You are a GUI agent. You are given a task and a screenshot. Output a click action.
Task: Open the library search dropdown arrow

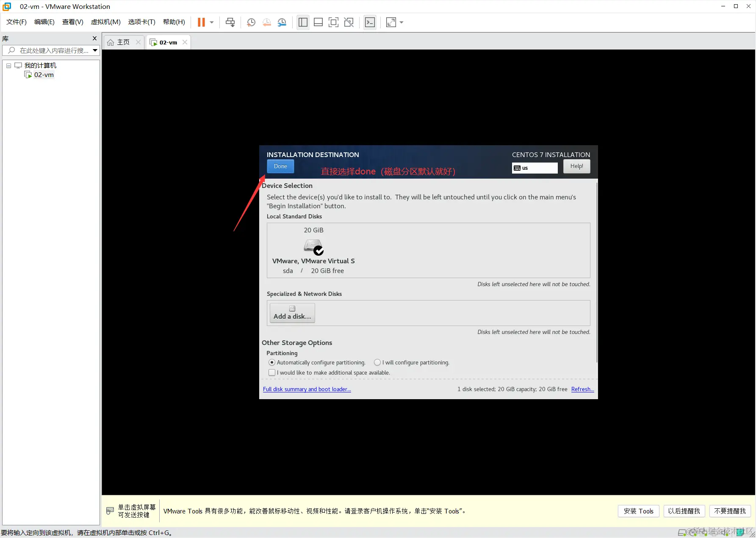point(95,50)
